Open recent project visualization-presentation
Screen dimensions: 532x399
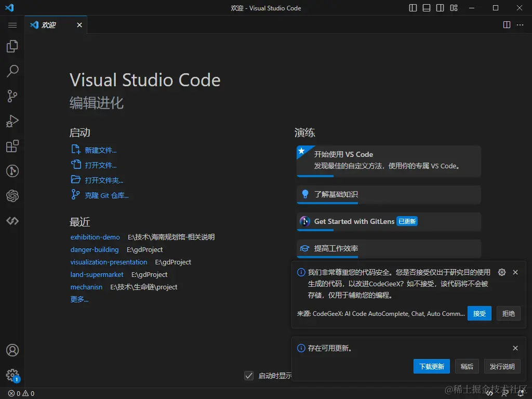[x=109, y=262]
